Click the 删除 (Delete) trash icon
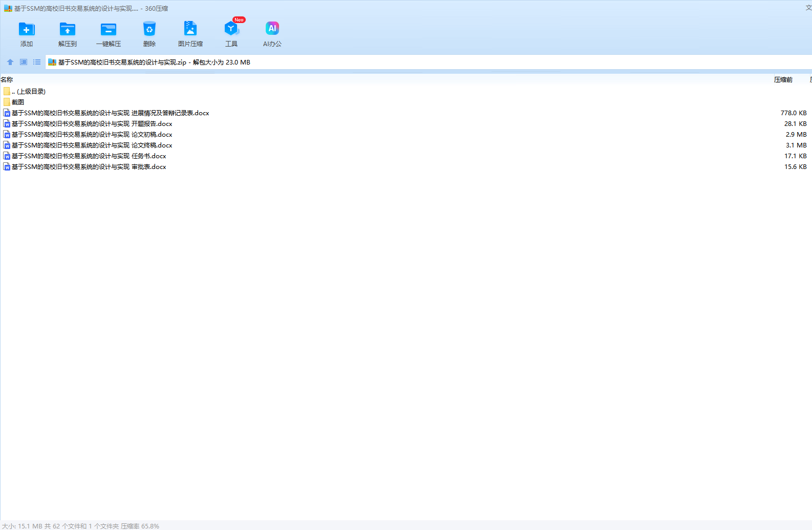The image size is (812, 530). tap(149, 29)
